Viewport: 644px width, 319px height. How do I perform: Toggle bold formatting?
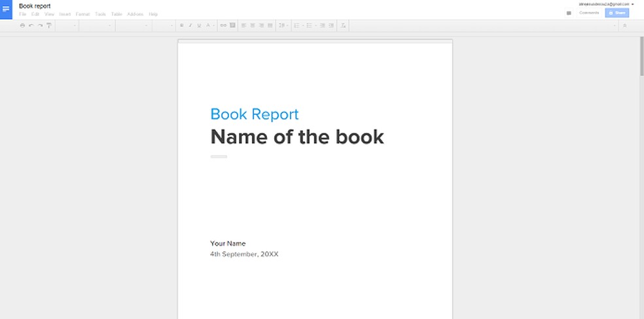[x=181, y=25]
